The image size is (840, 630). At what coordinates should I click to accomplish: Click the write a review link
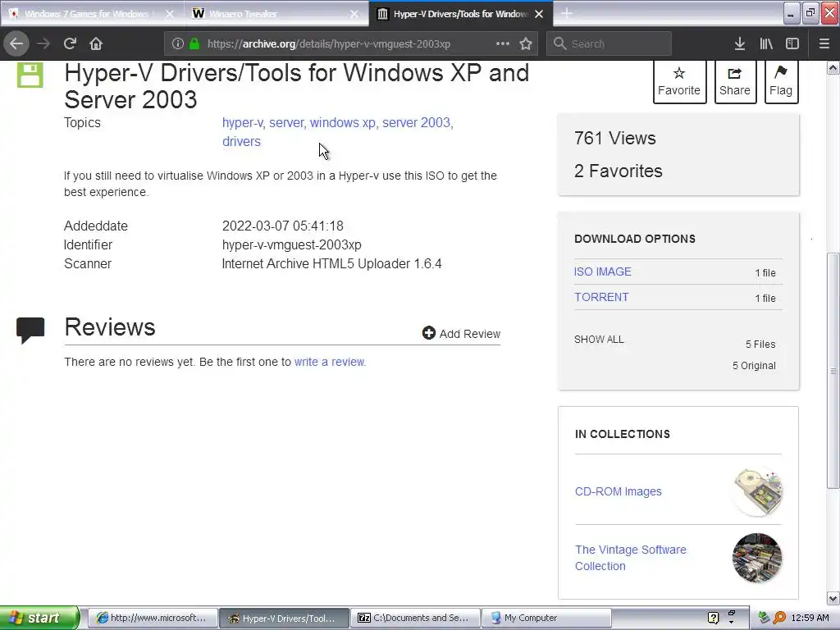(x=329, y=362)
